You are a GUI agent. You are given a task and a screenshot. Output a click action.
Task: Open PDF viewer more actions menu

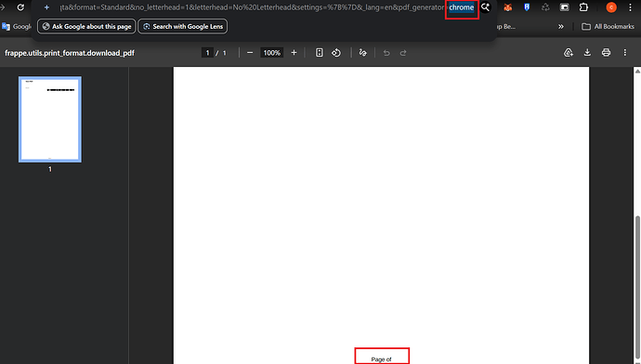[x=624, y=53]
